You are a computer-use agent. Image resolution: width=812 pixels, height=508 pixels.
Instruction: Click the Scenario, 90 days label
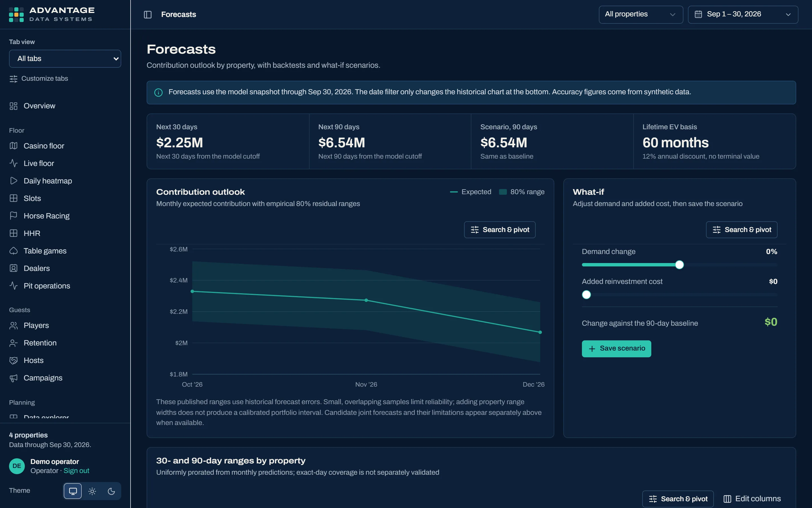(509, 127)
